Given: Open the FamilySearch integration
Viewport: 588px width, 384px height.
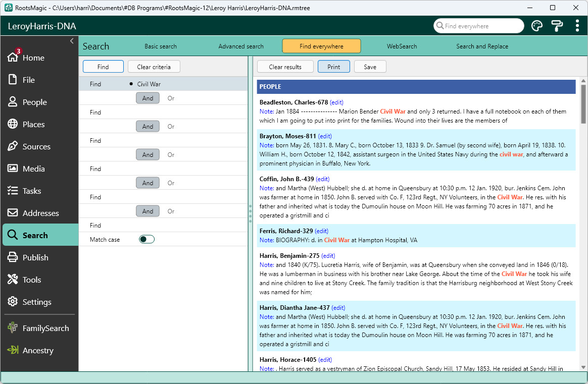Looking at the screenshot, I should pyautogui.click(x=39, y=328).
